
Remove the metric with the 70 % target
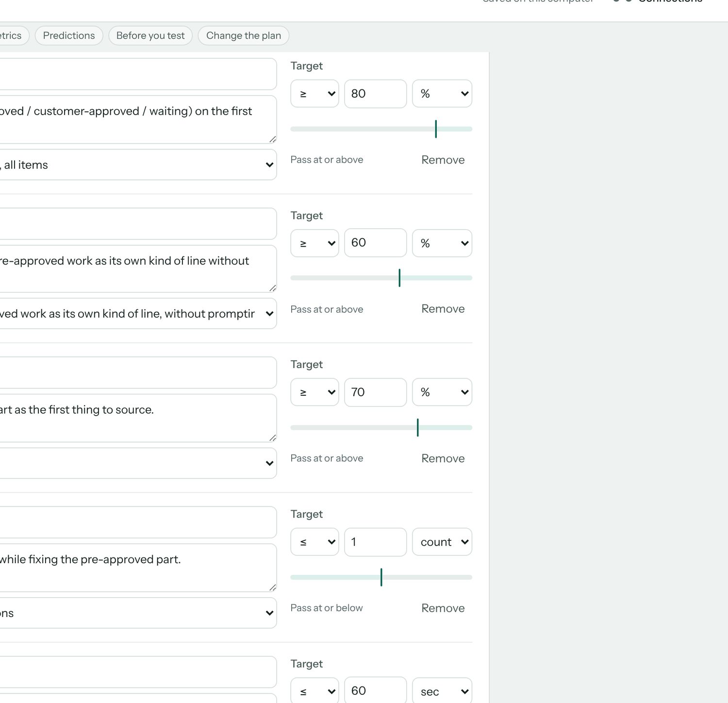[443, 458]
